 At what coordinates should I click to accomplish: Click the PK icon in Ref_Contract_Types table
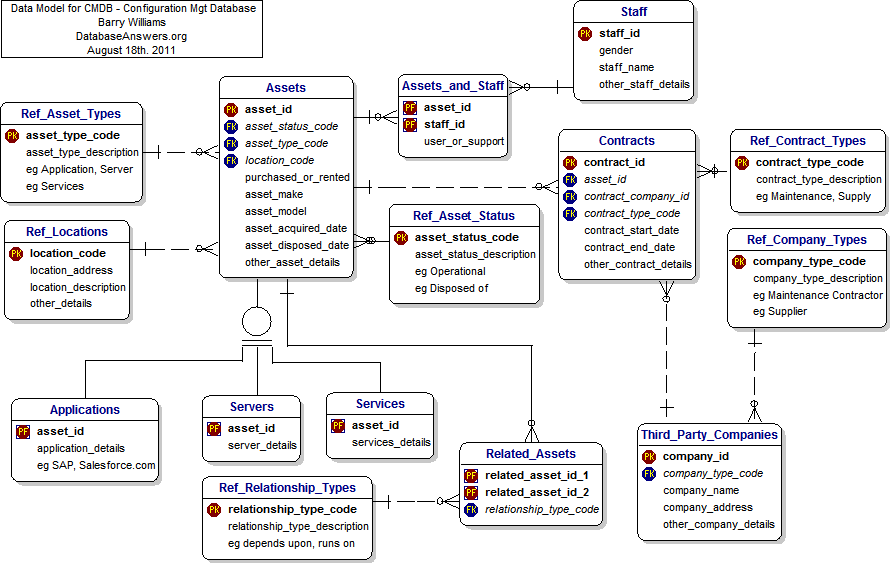741,163
